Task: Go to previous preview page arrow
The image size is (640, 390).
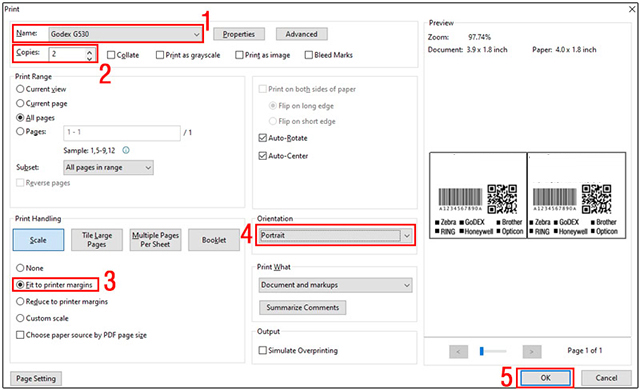Action: click(x=458, y=351)
